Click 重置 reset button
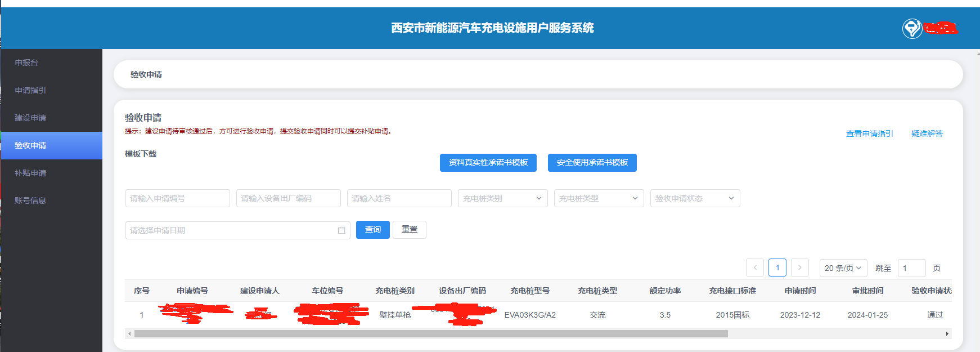980x352 pixels. click(409, 230)
